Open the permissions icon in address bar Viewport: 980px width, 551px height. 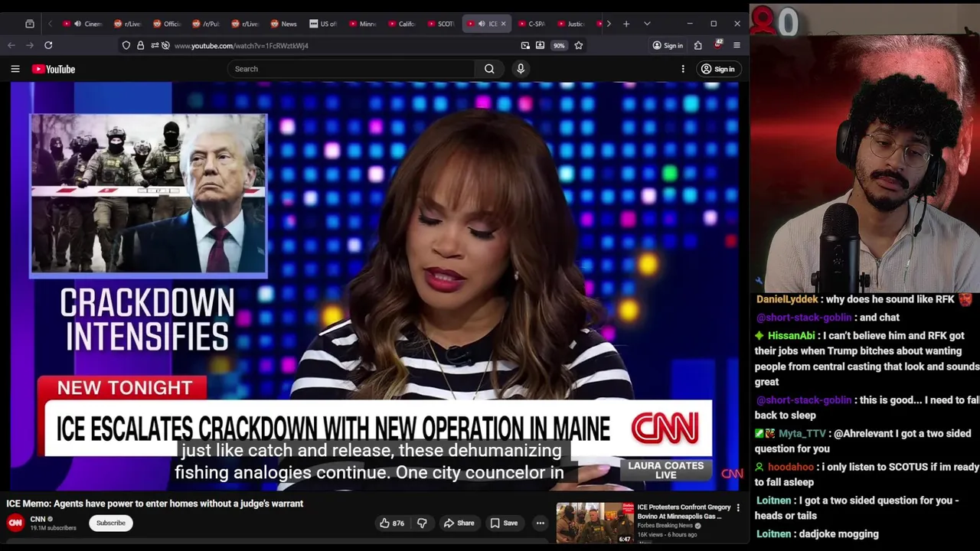[x=155, y=45]
